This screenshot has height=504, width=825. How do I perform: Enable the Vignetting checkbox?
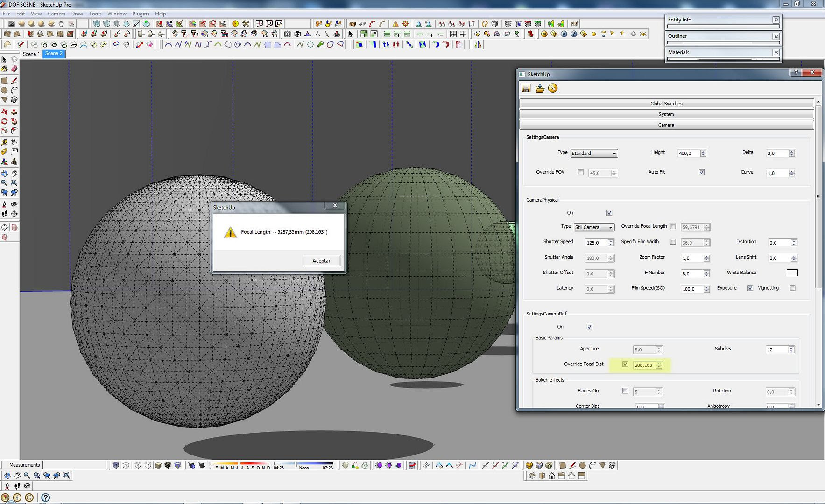coord(792,288)
